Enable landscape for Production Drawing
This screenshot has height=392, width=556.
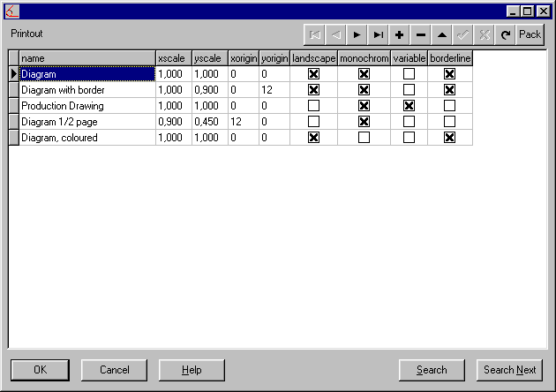313,106
